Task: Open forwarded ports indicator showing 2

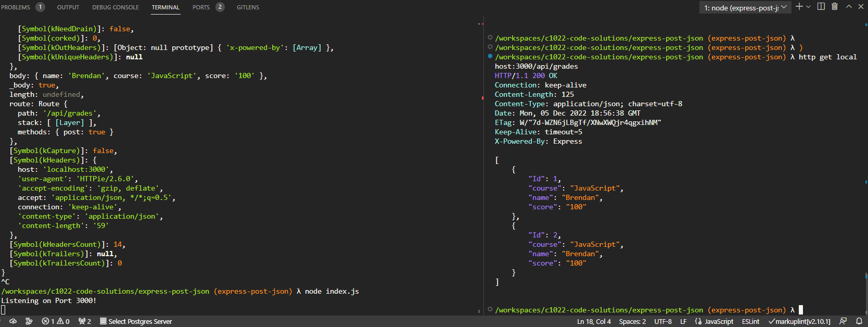Action: (x=84, y=321)
